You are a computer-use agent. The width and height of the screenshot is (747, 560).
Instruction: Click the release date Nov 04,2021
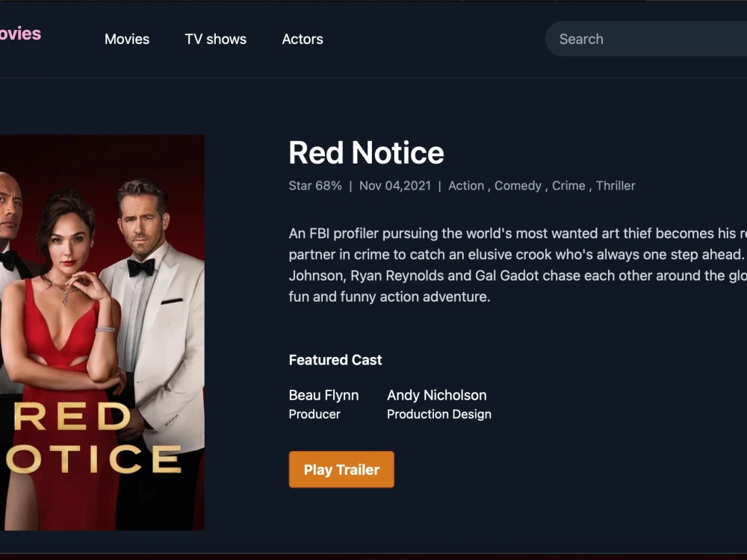[395, 186]
